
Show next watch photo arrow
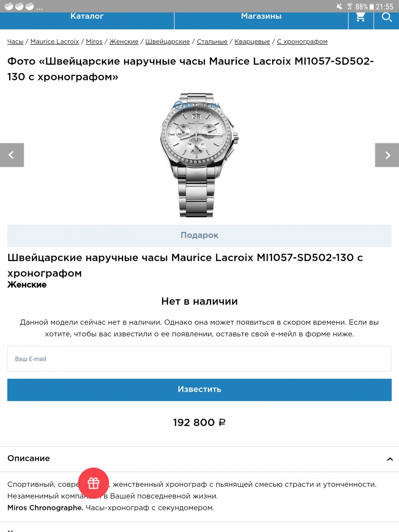tap(387, 155)
